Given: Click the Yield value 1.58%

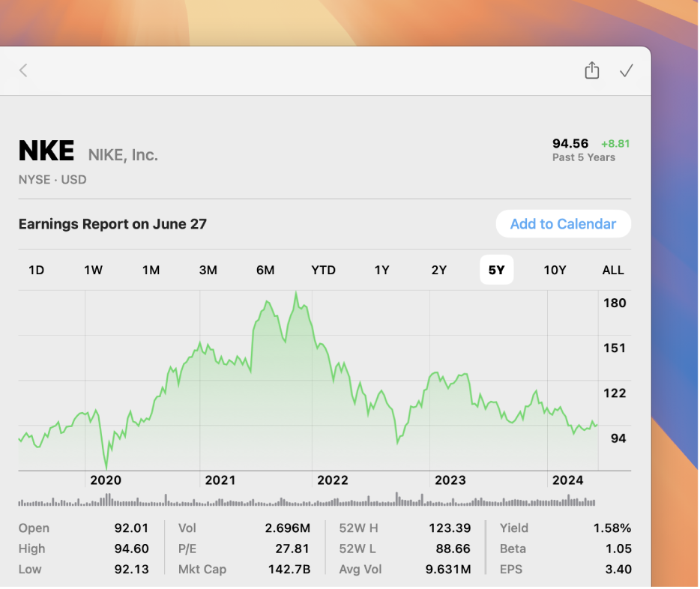Looking at the screenshot, I should tap(612, 528).
